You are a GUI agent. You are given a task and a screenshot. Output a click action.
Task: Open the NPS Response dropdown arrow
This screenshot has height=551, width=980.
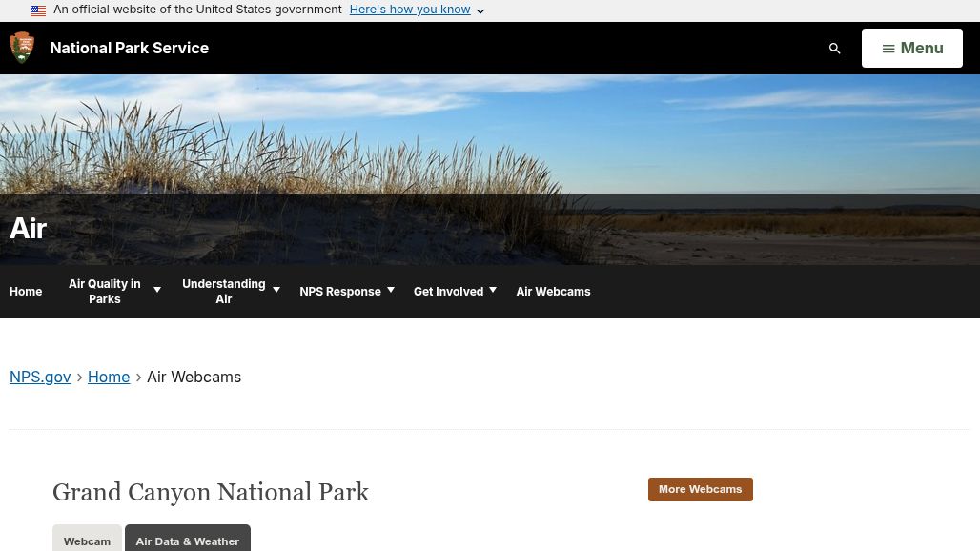[390, 289]
